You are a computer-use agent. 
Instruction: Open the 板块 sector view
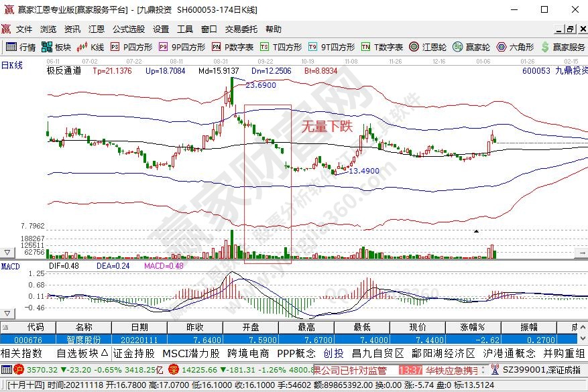pyautogui.click(x=56, y=47)
